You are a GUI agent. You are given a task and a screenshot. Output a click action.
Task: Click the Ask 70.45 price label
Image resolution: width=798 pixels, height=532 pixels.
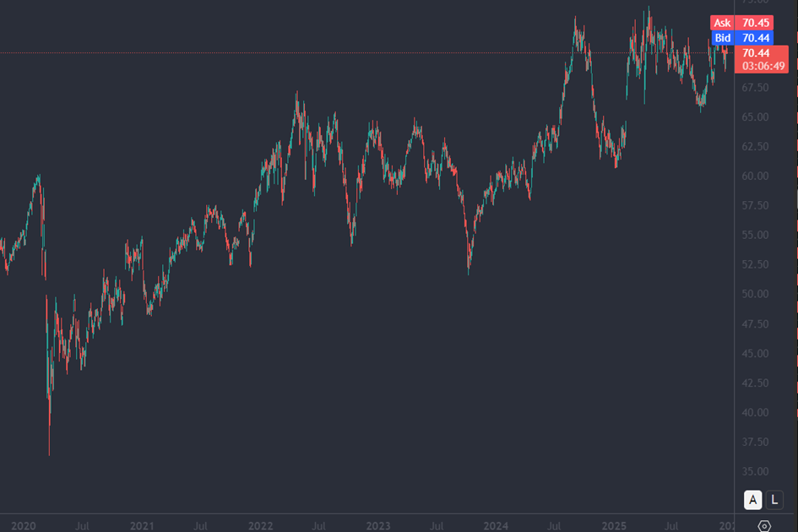coord(742,23)
